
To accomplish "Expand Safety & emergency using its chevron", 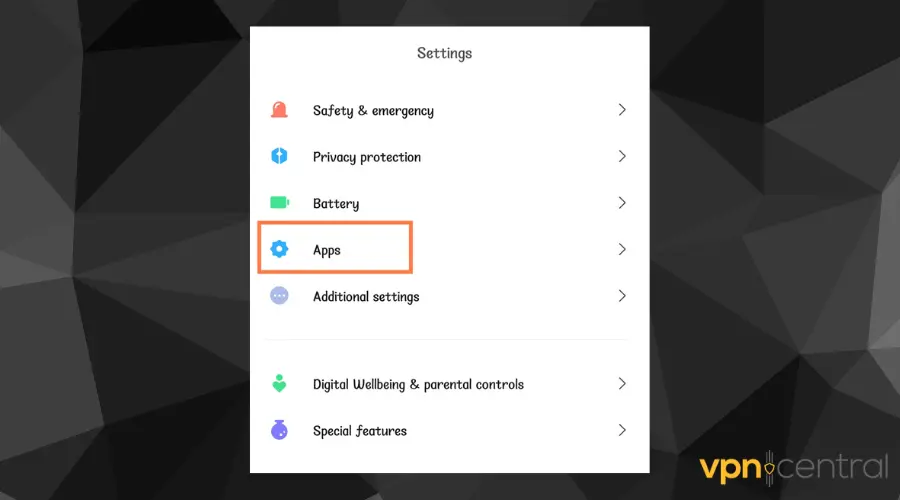I will tap(622, 110).
